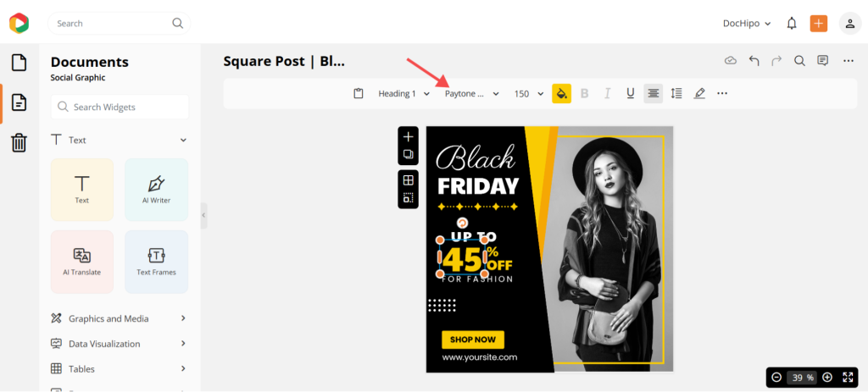The height and width of the screenshot is (392, 868).
Task: Click the DocHipo logo icon
Action: (19, 23)
